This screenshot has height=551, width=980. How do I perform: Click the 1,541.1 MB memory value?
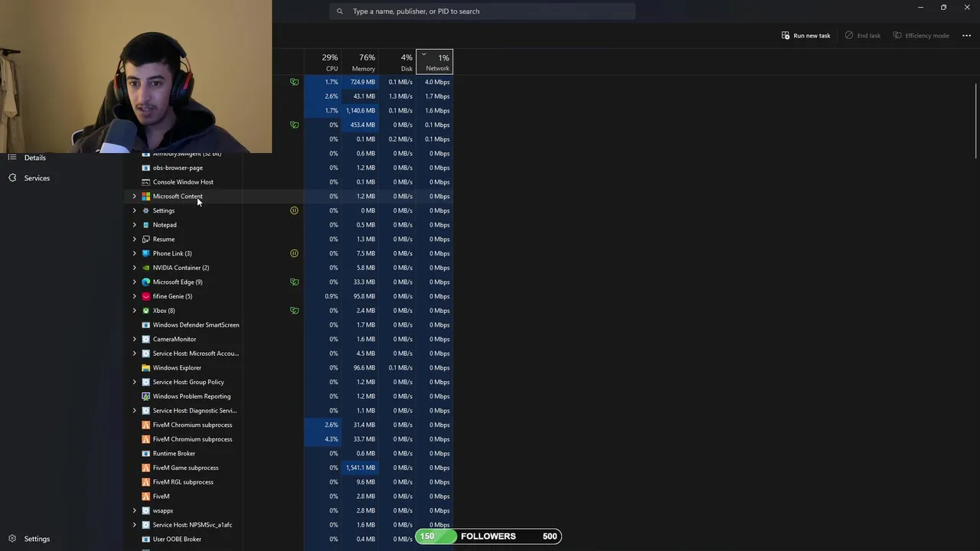(361, 468)
